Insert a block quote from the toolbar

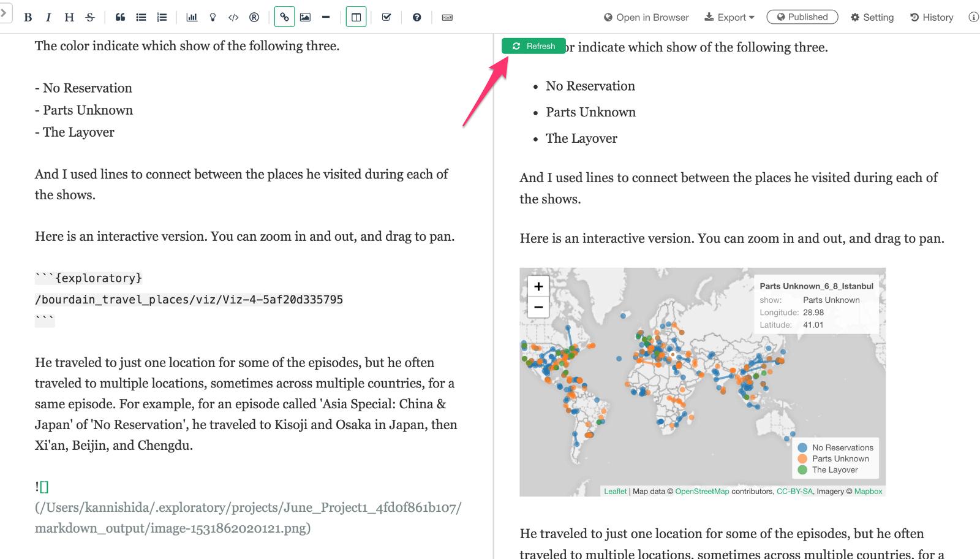[120, 17]
